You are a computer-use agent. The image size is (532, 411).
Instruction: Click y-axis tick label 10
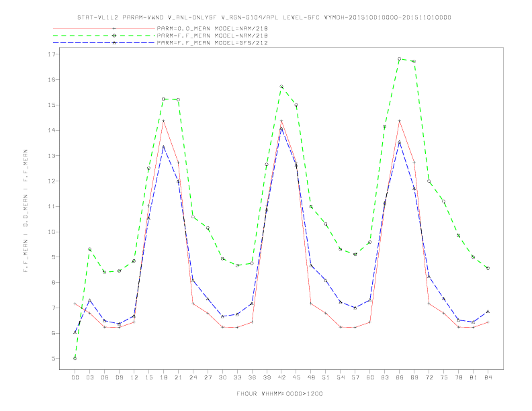(x=52, y=232)
